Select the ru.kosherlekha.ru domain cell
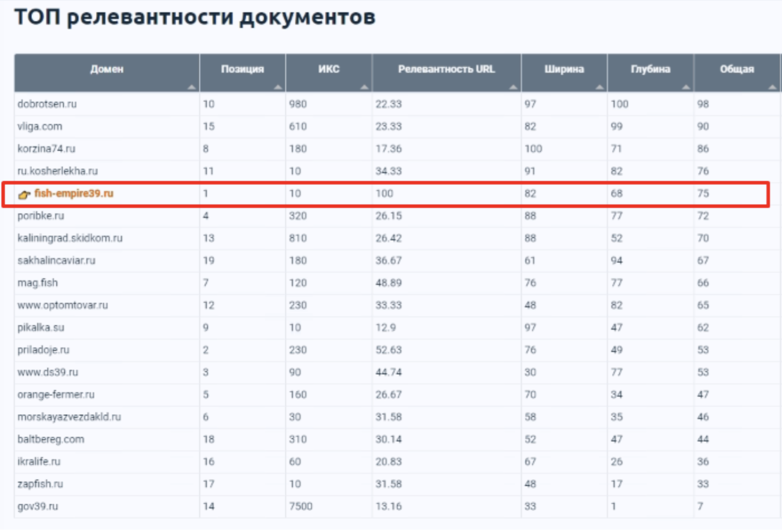 click(x=107, y=171)
